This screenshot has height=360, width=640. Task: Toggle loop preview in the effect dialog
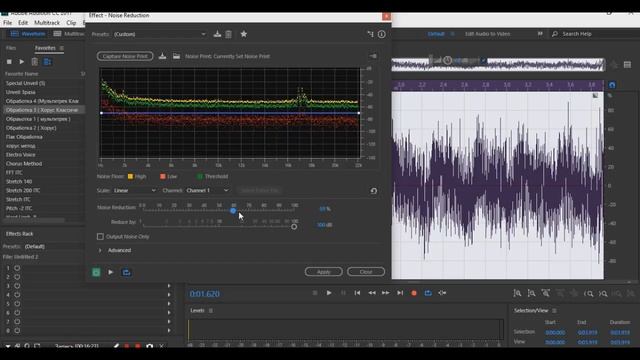coord(126,272)
